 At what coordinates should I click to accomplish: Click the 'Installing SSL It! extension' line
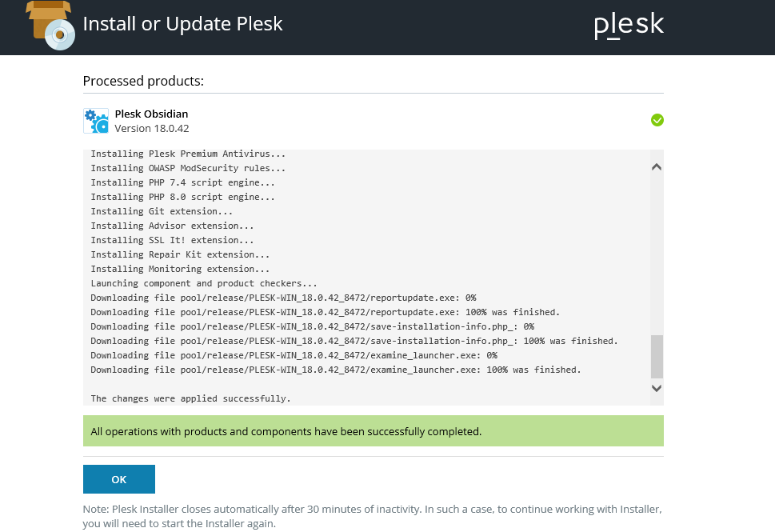click(x=172, y=240)
